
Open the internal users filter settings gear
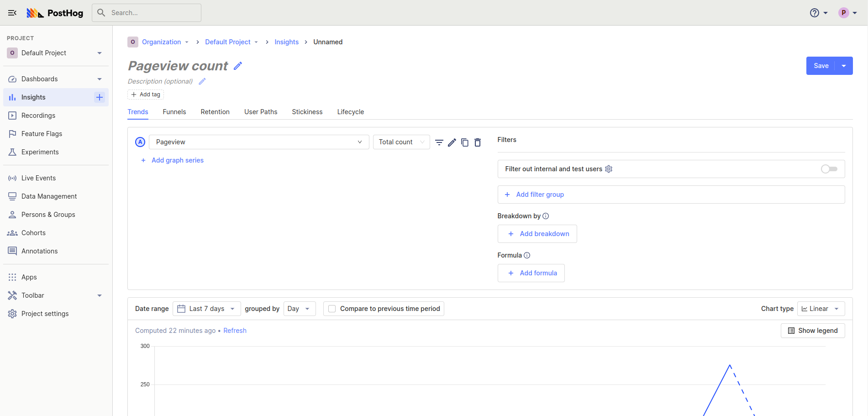[609, 169]
